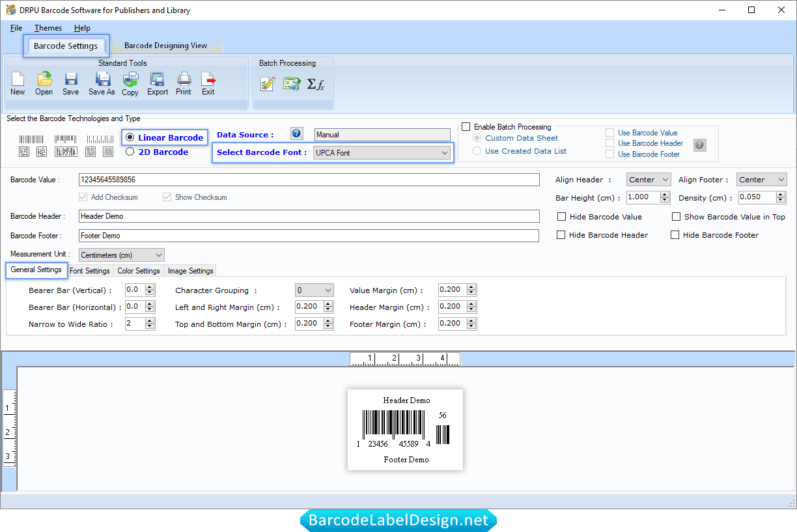The height and width of the screenshot is (532, 797).
Task: Click batch processing help question icon
Action: (700, 145)
